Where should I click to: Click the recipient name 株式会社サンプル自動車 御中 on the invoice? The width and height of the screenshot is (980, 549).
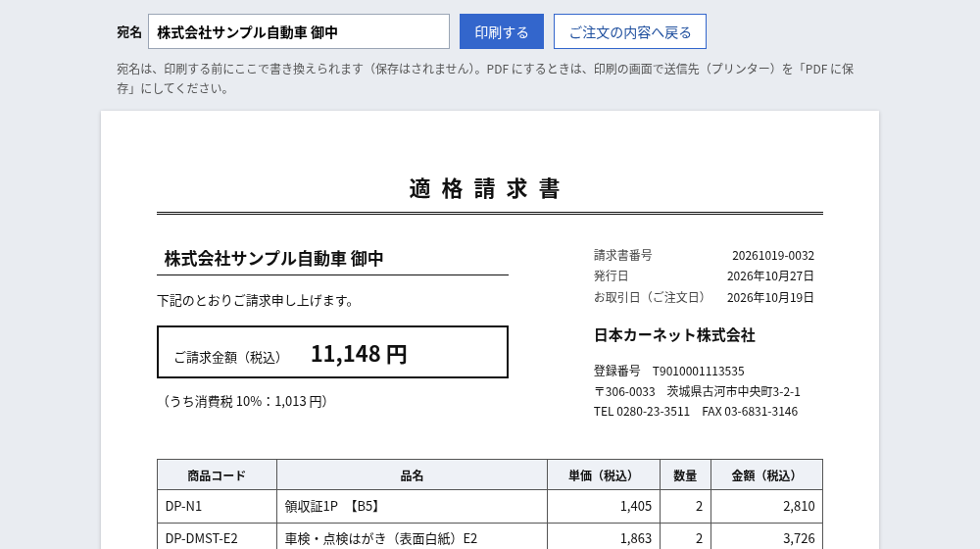273,258
